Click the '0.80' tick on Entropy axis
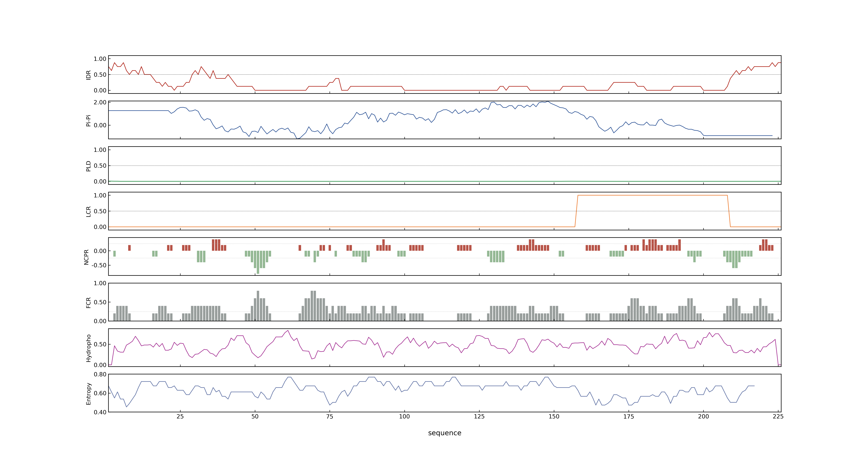Screen dimensions: 868x463 (x=100, y=374)
